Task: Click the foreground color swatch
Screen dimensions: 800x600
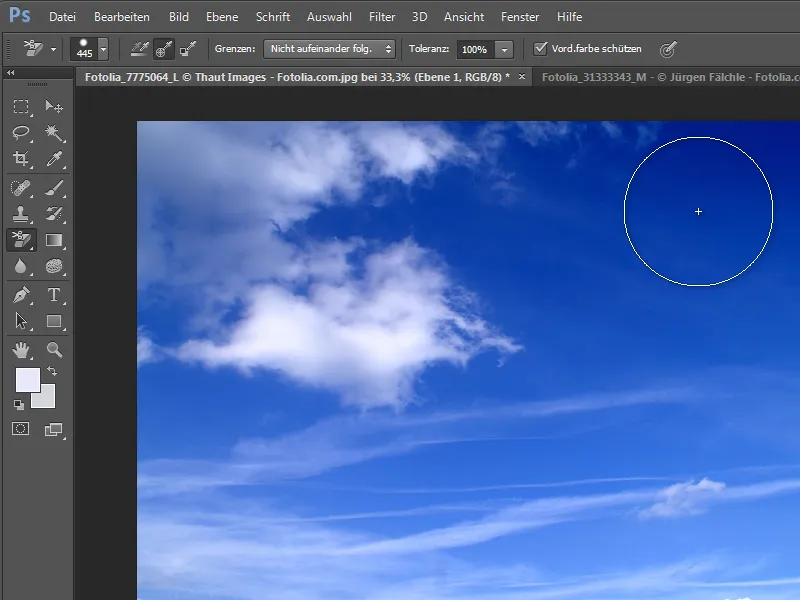Action: pyautogui.click(x=28, y=380)
